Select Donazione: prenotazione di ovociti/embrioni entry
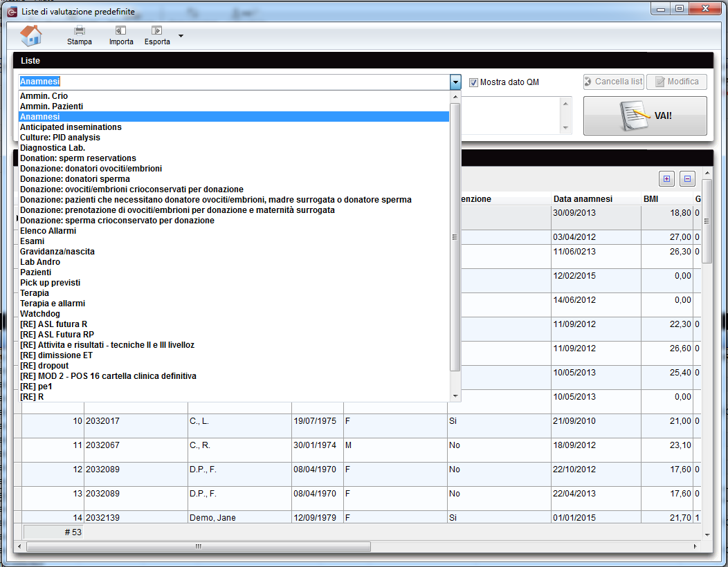The width and height of the screenshot is (728, 567). (233, 210)
